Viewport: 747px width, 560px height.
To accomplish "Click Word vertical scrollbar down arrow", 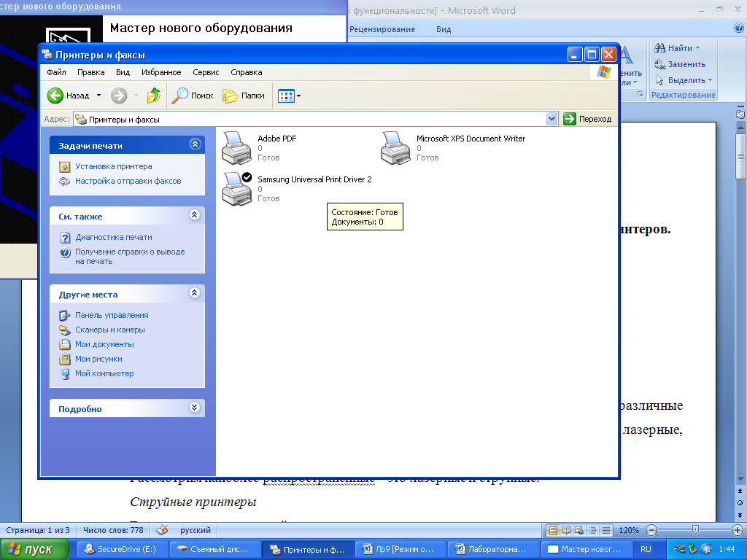I will 740,478.
